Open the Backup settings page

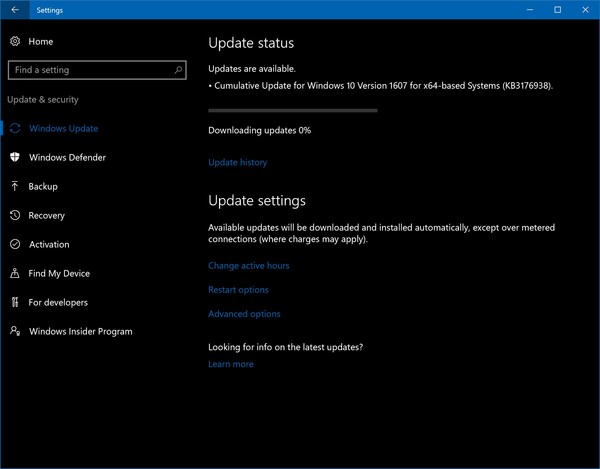coord(43,187)
